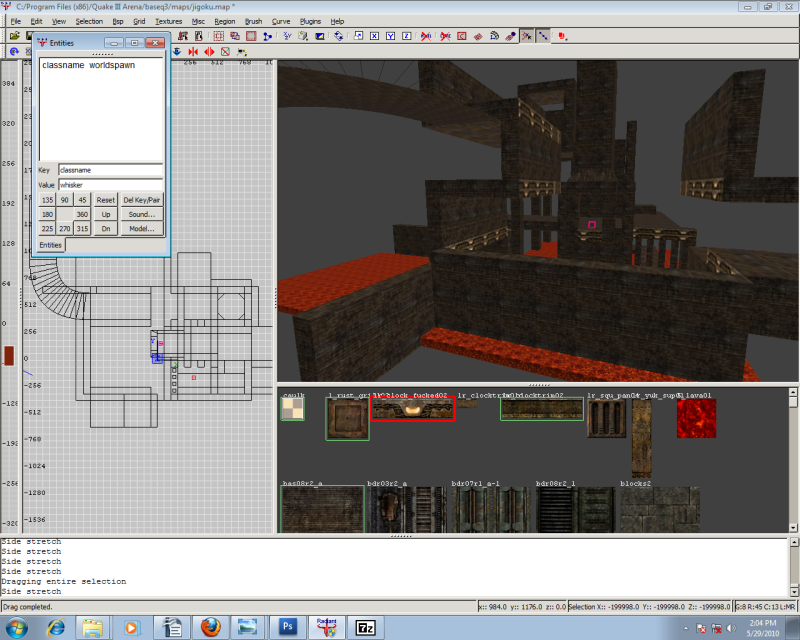This screenshot has width=800, height=640.
Task: Click the red outward-pointing arrows icon
Action: click(x=209, y=52)
